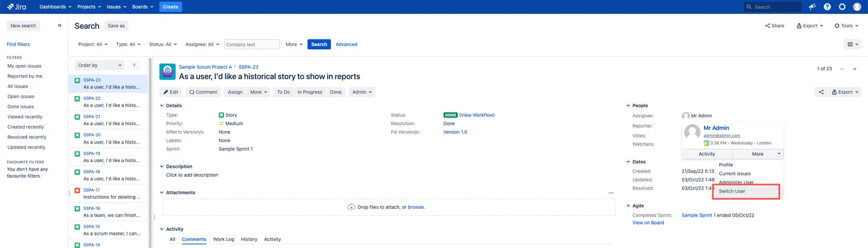Transition issue to To Do
This screenshot has width=868, height=248.
[283, 92]
